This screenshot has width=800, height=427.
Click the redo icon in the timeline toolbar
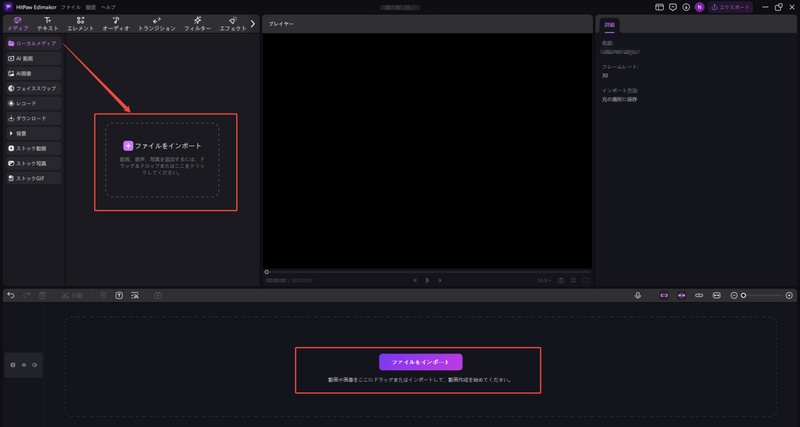(x=27, y=295)
